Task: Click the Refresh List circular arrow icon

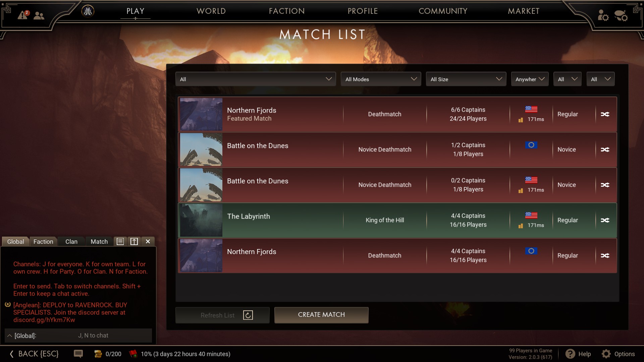Action: point(248,315)
